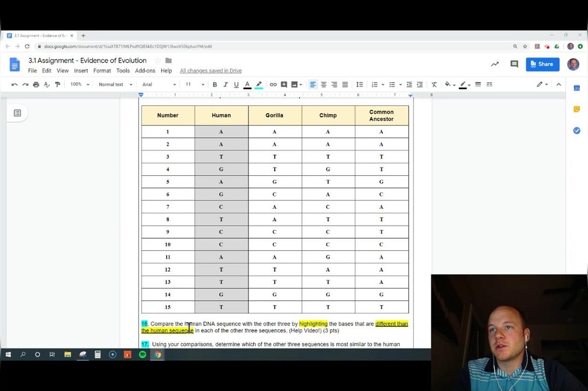The height and width of the screenshot is (391, 588).
Task: Toggle bold formatting
Action: pyautogui.click(x=215, y=84)
